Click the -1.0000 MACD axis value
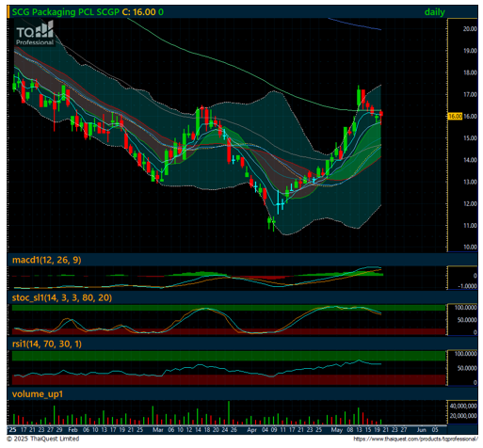 coord(468,286)
